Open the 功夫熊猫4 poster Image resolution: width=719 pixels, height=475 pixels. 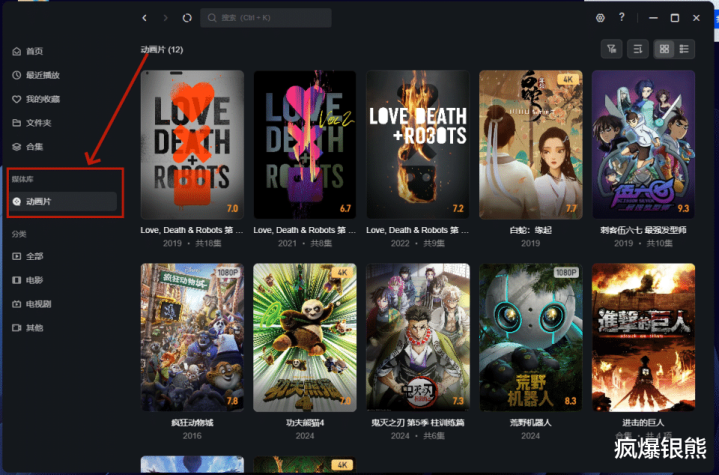[305, 337]
